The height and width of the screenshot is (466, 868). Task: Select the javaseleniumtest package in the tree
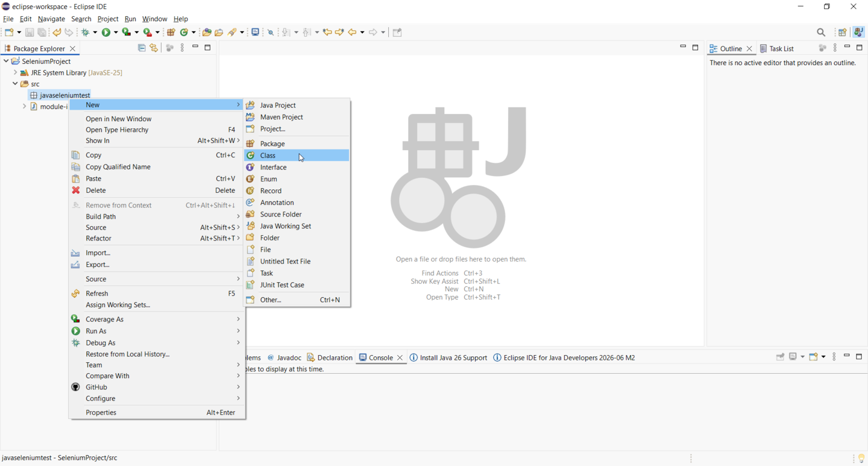(x=60, y=95)
